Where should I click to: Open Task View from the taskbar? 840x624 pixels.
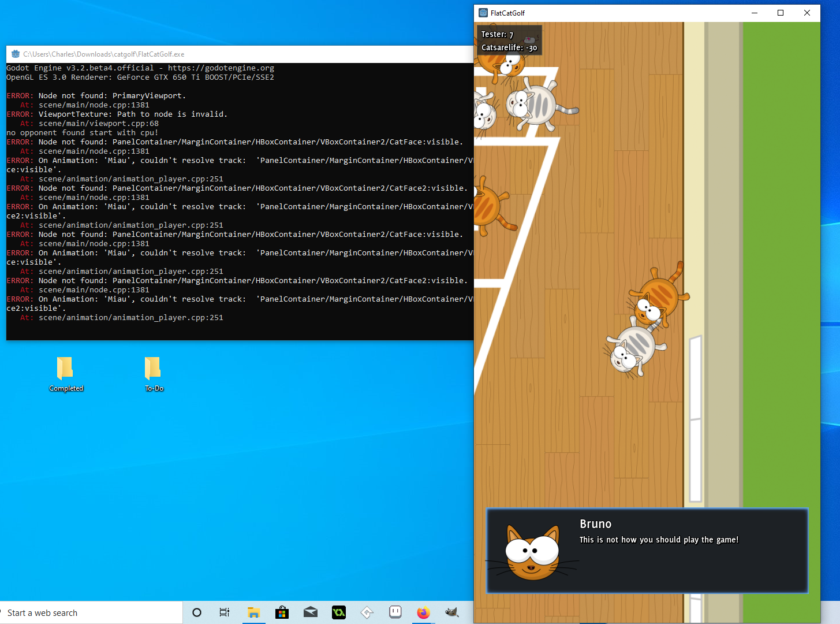tap(225, 612)
